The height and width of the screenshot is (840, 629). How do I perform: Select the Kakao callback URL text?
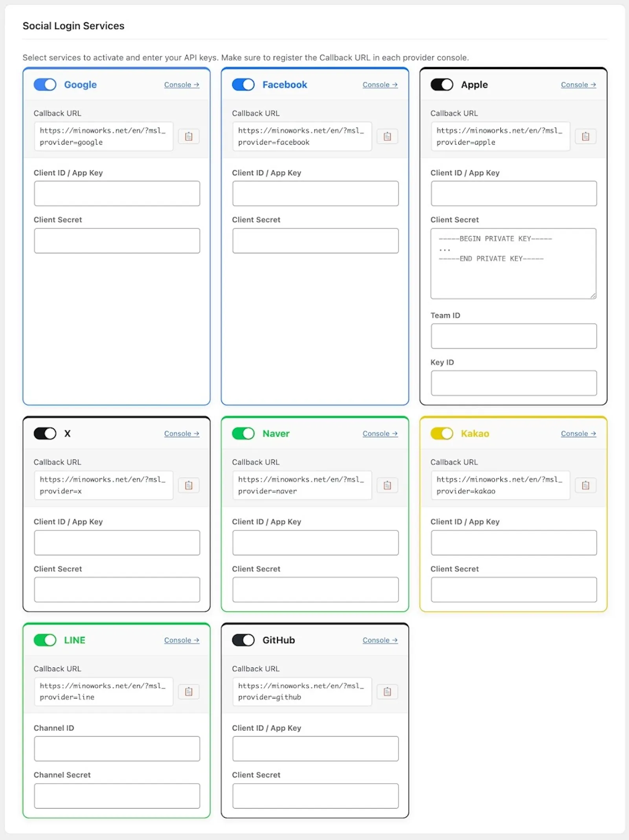coord(500,485)
